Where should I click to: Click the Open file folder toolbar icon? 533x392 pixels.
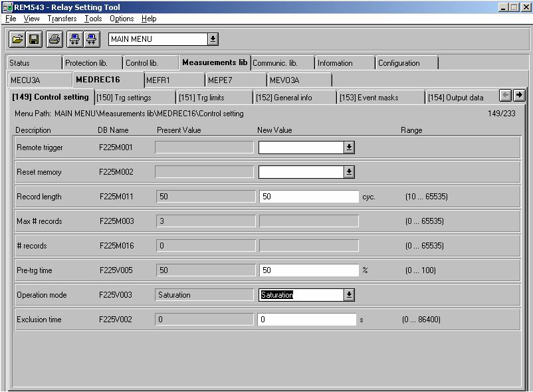[x=17, y=39]
